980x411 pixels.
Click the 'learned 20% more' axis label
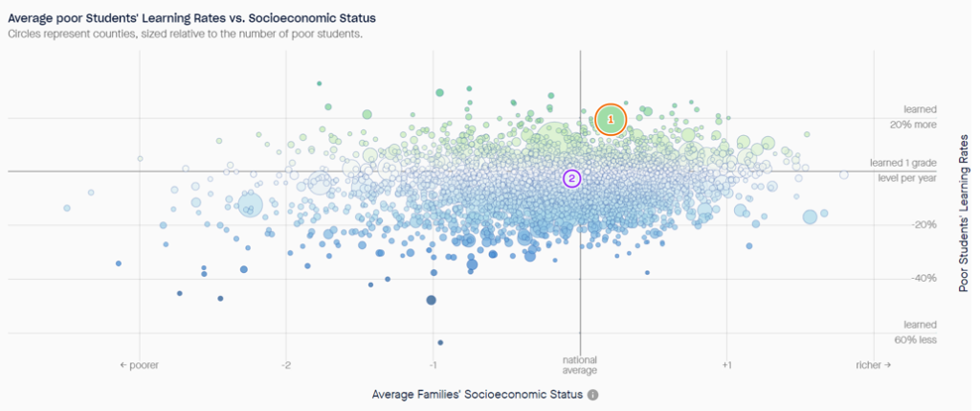click(913, 117)
